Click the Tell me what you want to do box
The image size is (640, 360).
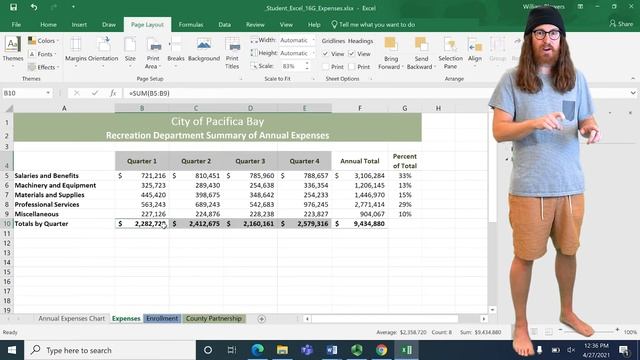click(x=373, y=24)
